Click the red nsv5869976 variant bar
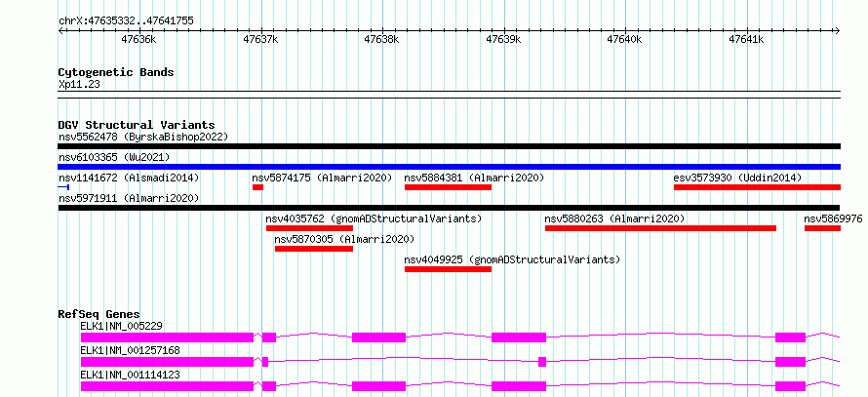 click(x=822, y=228)
